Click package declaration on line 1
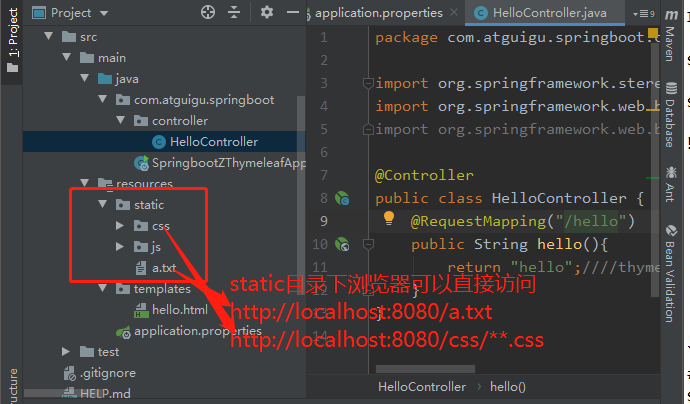 point(517,37)
